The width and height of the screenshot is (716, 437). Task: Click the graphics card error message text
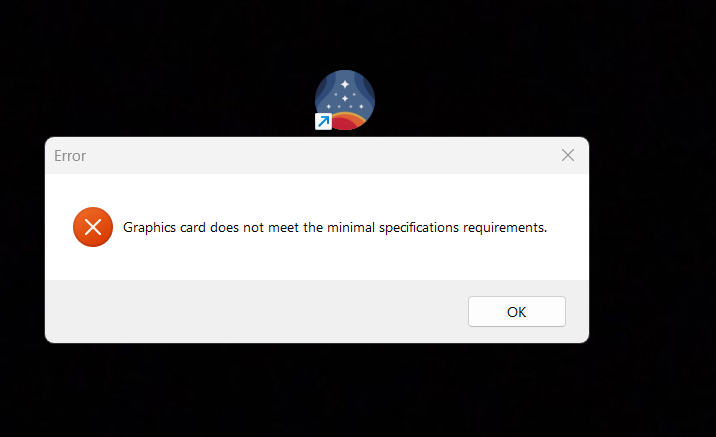(x=335, y=227)
